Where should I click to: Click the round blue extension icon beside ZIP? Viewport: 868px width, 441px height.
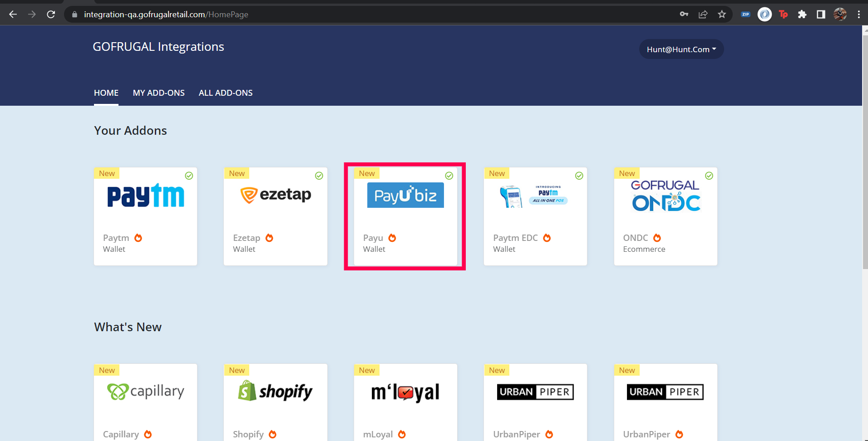(764, 15)
